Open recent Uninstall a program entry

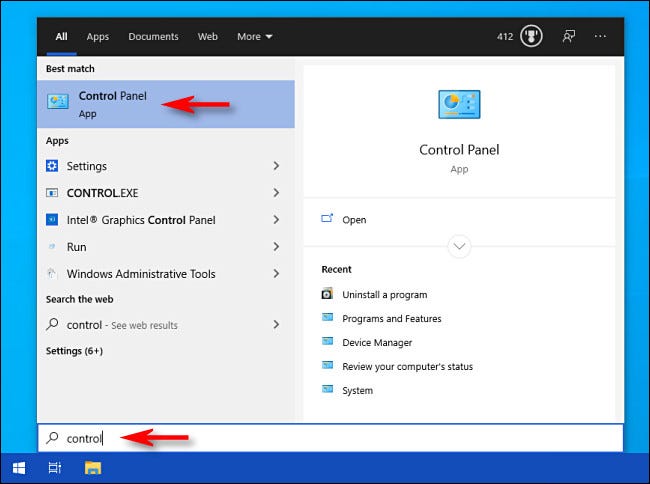384,295
